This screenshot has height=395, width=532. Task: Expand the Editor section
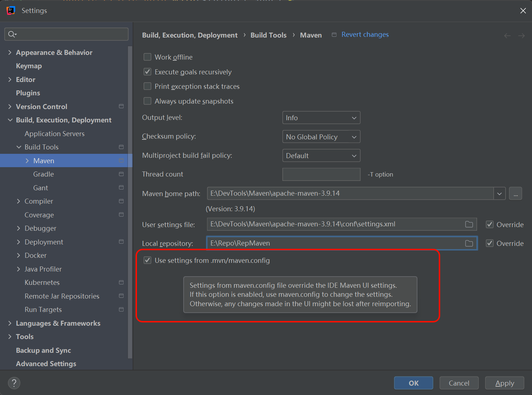[10, 79]
